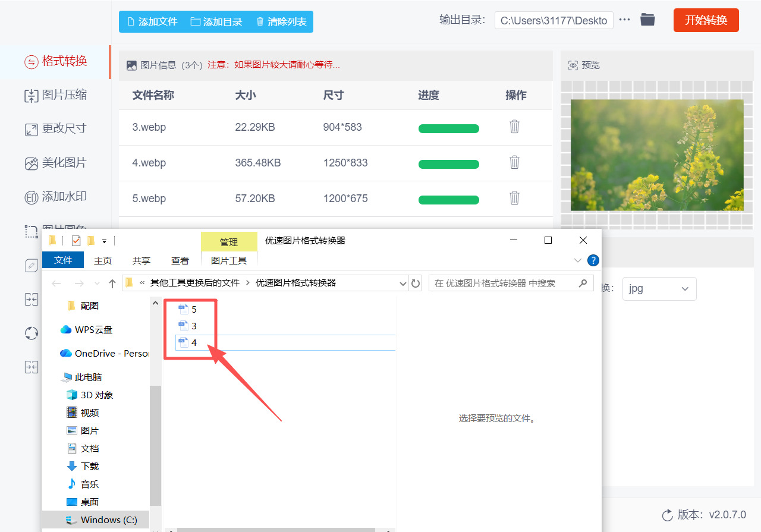Screen dimensions: 761x532
Task: Browse output path via the three-dots icon
Action: [x=624, y=20]
